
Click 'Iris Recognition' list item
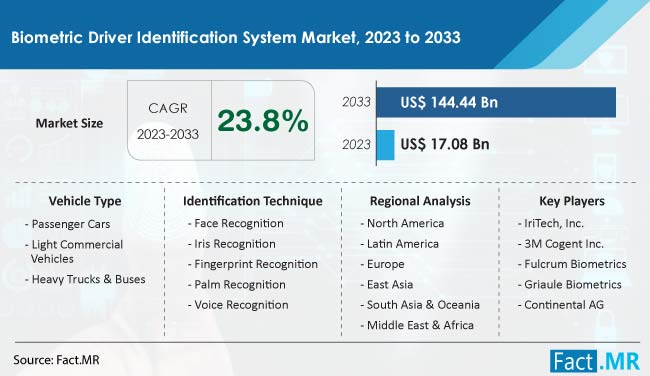(x=232, y=244)
